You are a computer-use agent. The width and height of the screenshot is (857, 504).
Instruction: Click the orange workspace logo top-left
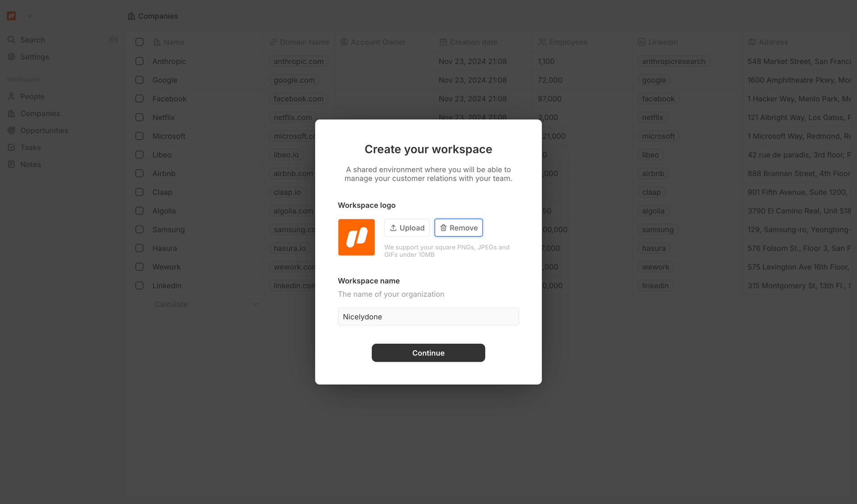point(12,16)
